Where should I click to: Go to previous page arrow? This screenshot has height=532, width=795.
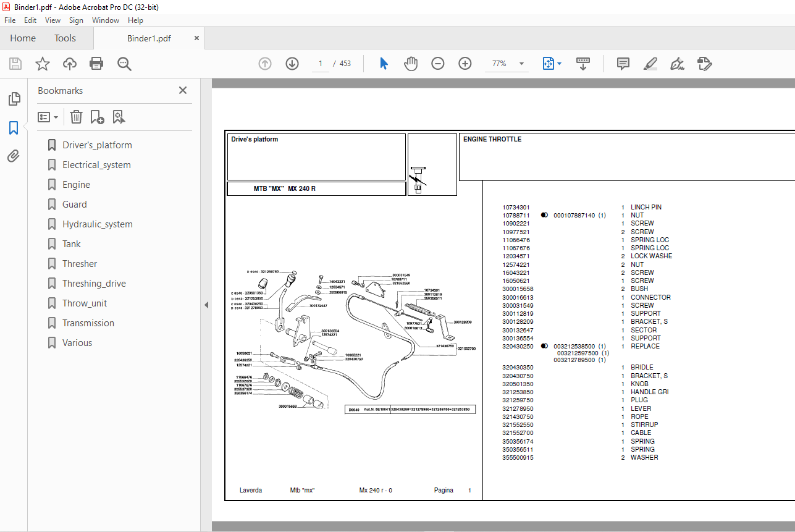point(265,64)
